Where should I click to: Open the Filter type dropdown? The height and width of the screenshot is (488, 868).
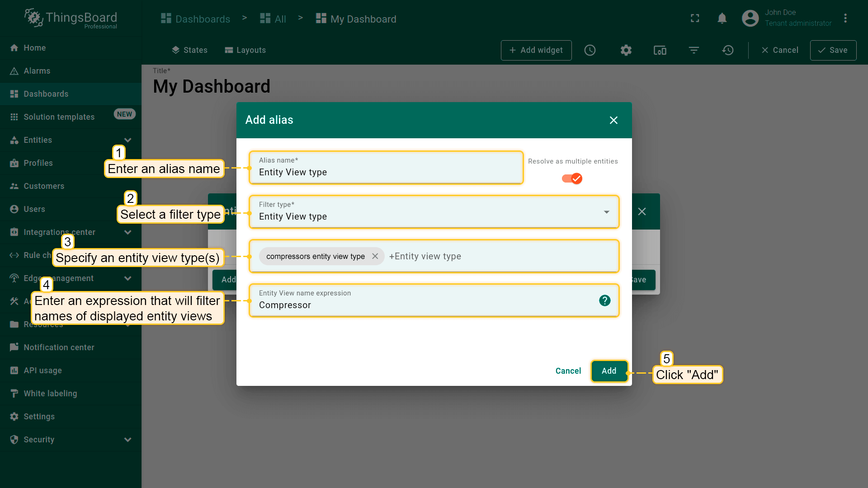433,212
